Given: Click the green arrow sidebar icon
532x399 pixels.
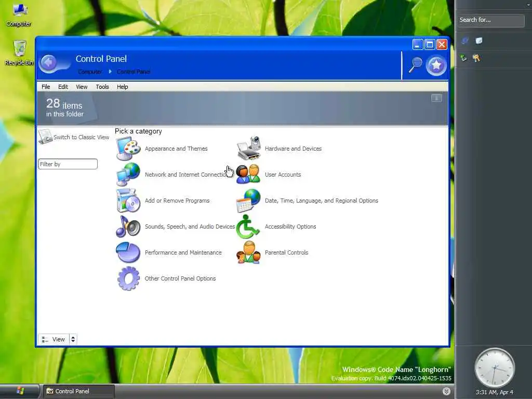Looking at the screenshot, I should 463,58.
